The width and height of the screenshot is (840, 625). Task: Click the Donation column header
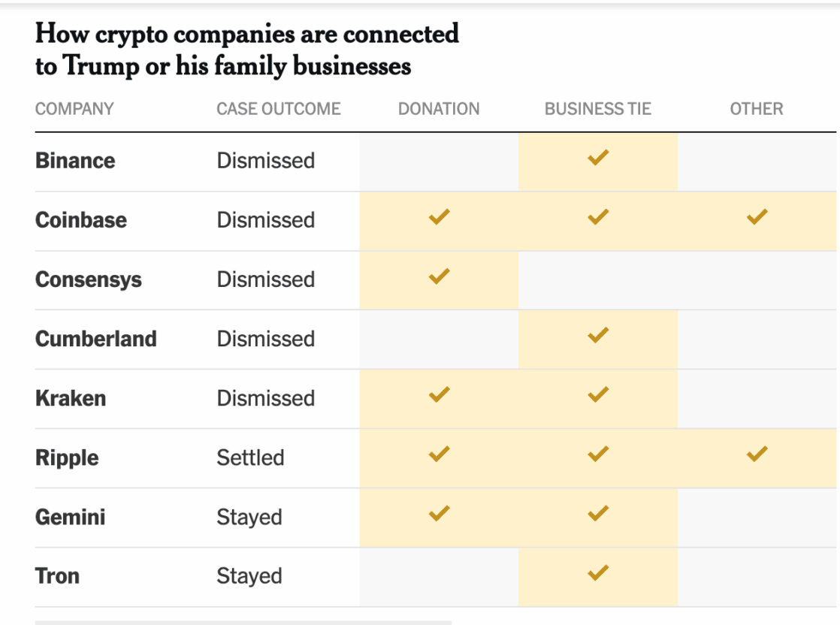439,109
